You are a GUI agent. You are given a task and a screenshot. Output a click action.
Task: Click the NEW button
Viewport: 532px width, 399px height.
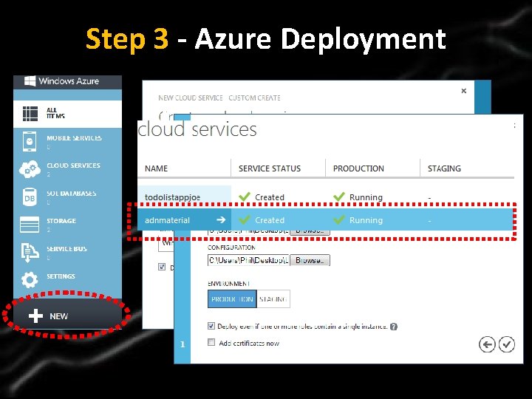[67, 316]
